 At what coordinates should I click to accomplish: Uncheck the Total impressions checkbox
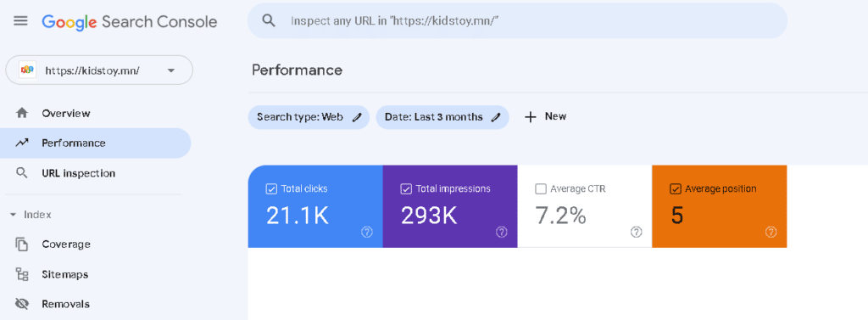click(406, 189)
